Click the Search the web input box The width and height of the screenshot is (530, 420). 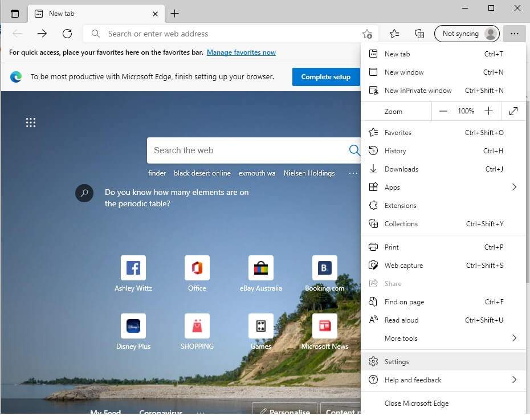point(248,150)
